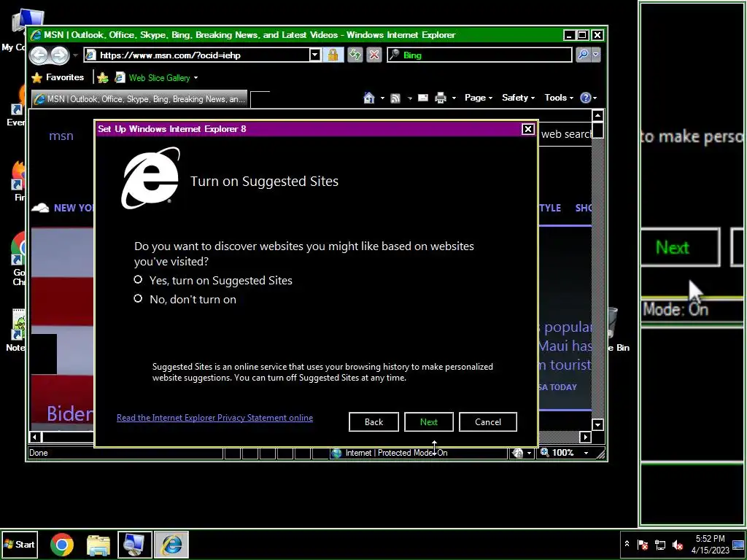Click Cancel in the setup dialog
Screen dimensions: 747x560
point(488,422)
